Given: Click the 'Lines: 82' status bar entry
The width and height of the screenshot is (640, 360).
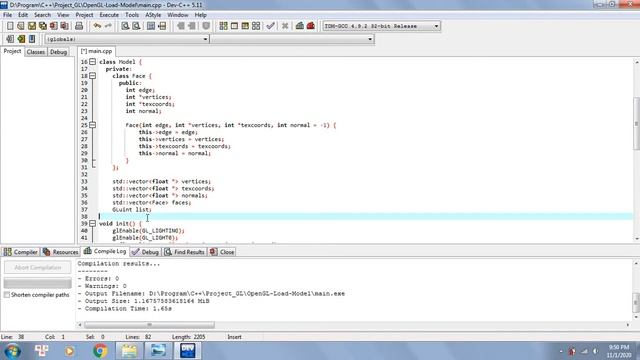Looking at the screenshot, I should click(x=138, y=337).
